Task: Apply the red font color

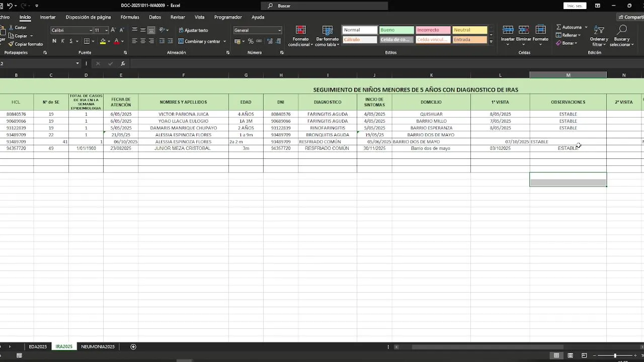Action: (x=116, y=41)
